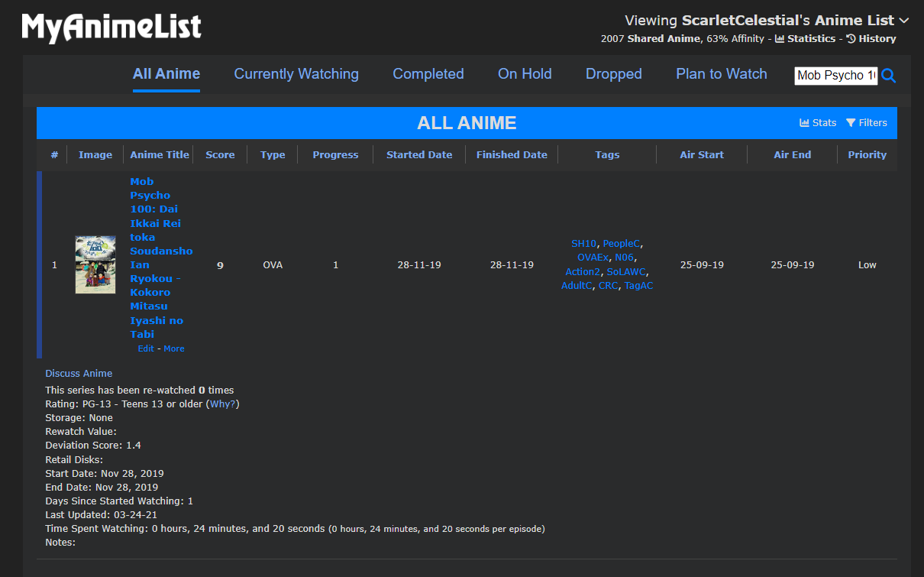This screenshot has width=924, height=577.
Task: Click the search field containing Mob Psycho
Action: pos(836,75)
